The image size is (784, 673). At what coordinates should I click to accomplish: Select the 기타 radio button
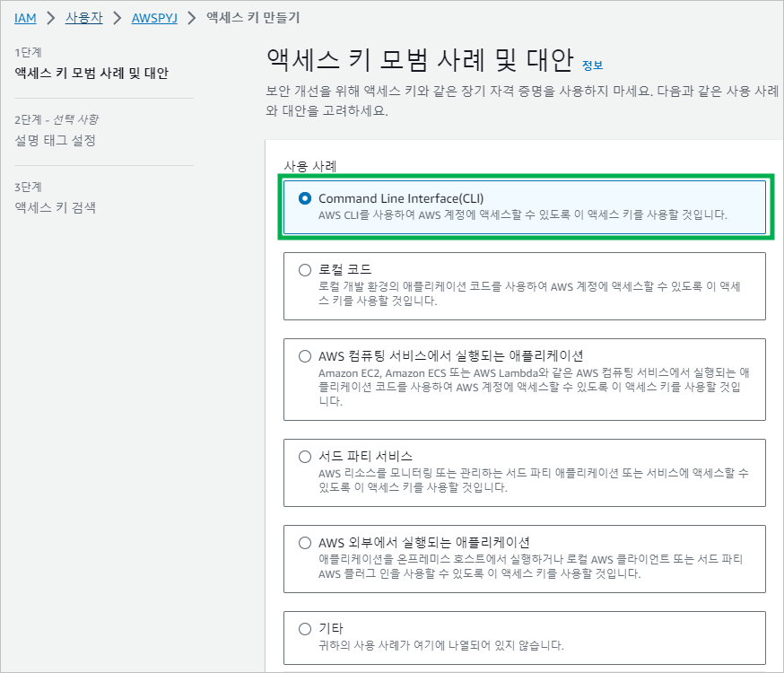tap(304, 629)
